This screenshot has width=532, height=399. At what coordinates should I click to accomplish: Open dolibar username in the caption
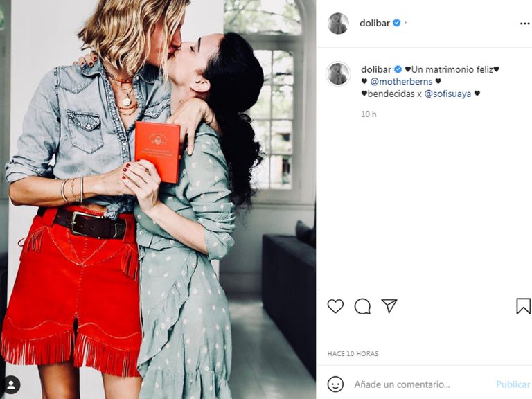(x=376, y=69)
